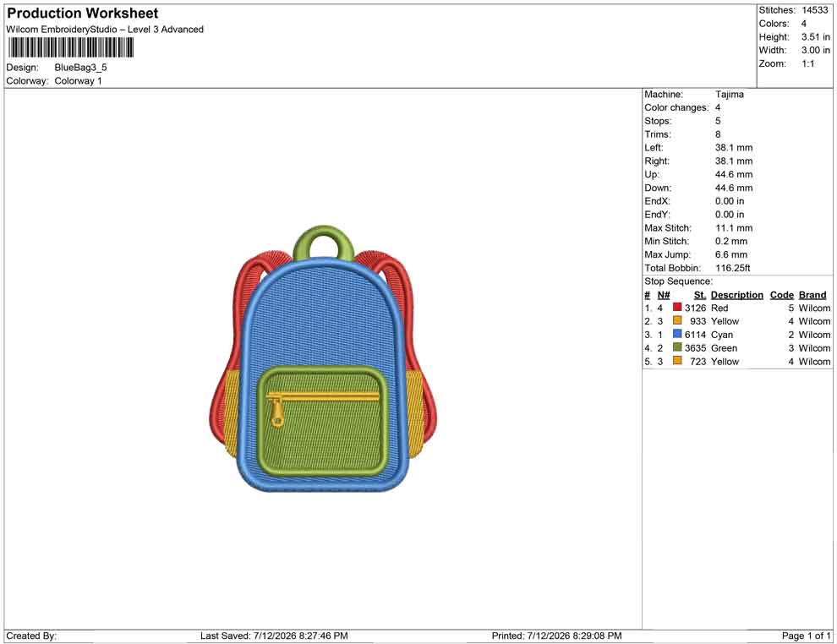This screenshot has width=837, height=644.
Task: Click the green top handle loop of backpack
Action: [324, 243]
